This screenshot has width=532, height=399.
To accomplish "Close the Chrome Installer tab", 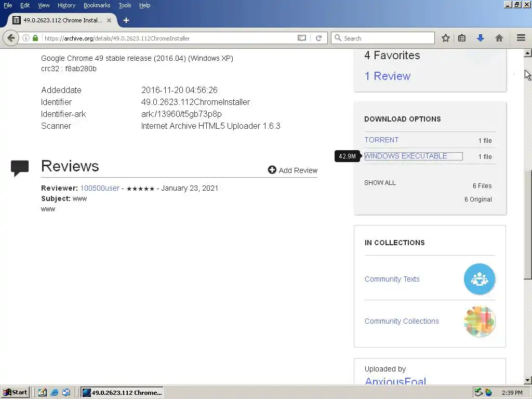I will pos(109,20).
